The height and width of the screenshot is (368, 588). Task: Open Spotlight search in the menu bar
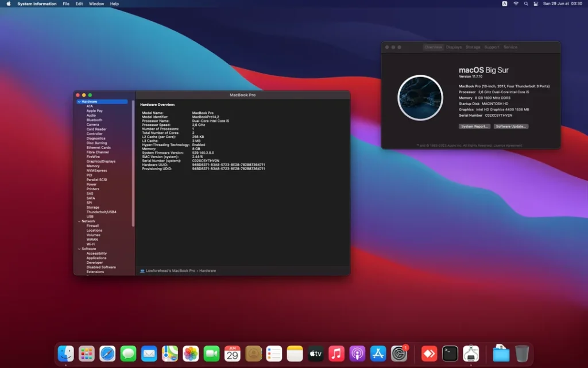click(526, 4)
